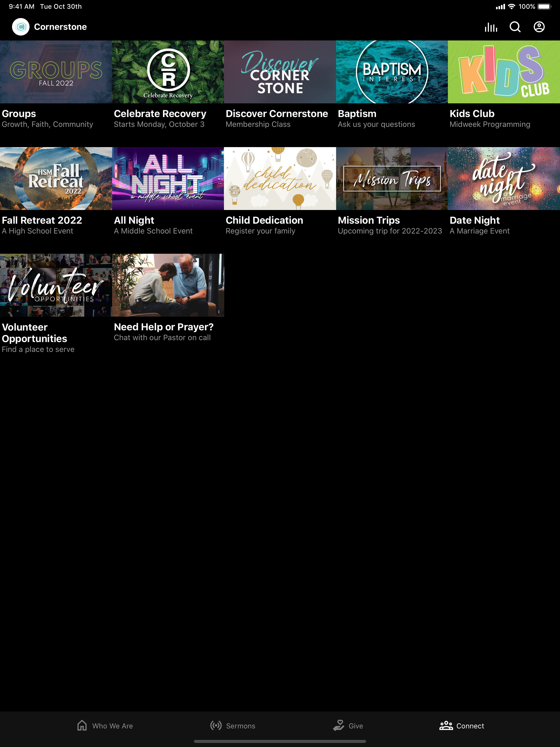Tap the Tue Oct 30th date
The image size is (560, 747).
click(61, 6)
